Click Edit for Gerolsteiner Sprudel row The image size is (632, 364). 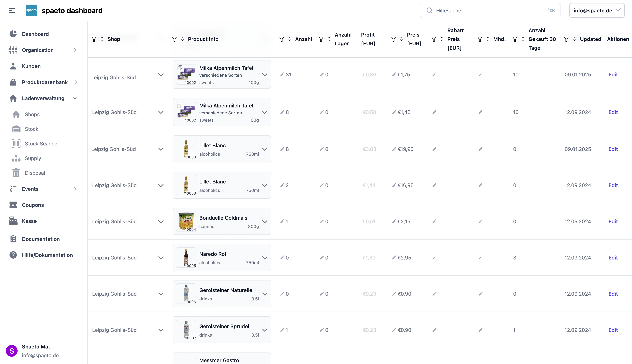(613, 330)
